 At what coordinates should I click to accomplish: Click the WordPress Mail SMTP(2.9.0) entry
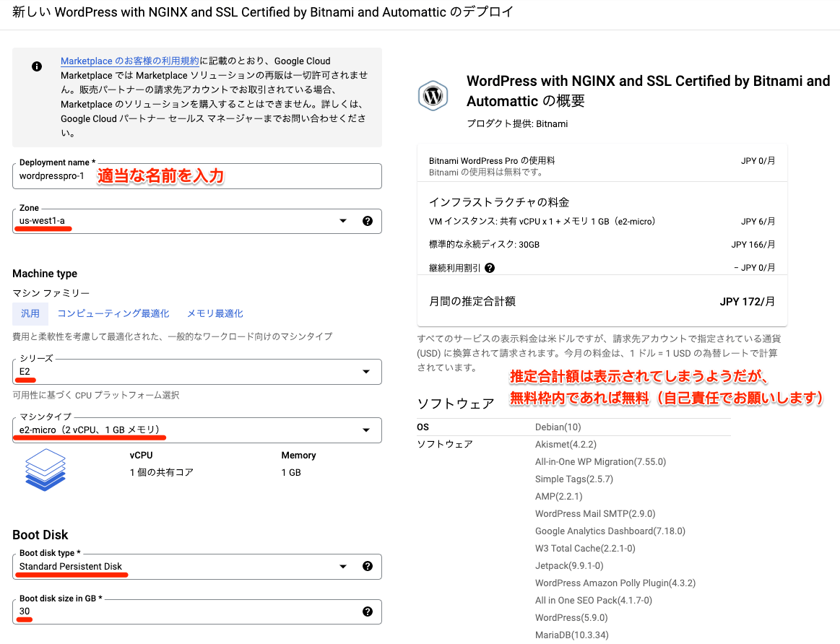click(595, 514)
